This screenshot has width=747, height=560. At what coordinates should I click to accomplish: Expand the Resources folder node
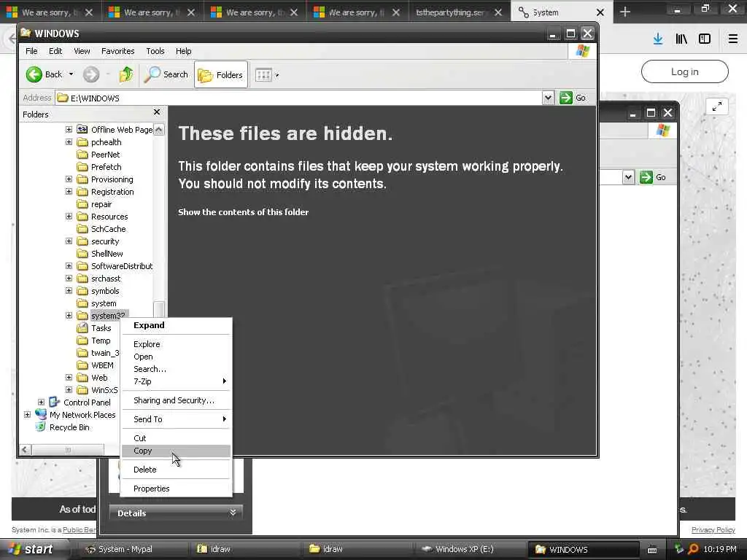click(x=69, y=216)
